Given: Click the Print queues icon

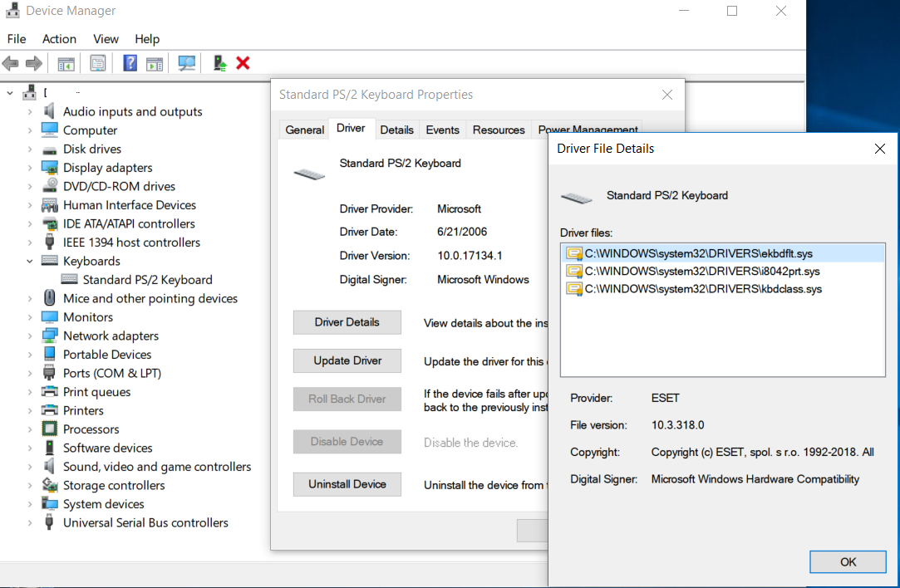Looking at the screenshot, I should point(50,392).
